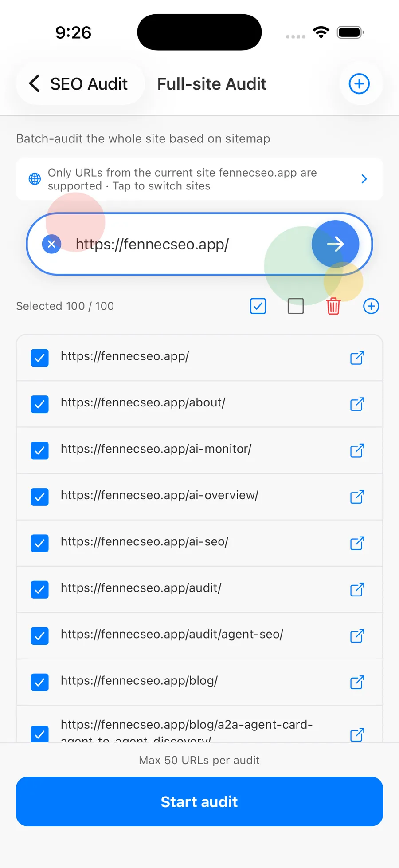Screen dimensions: 399x868
Task: Deselect all URLs with empty-box icon
Action: click(296, 306)
